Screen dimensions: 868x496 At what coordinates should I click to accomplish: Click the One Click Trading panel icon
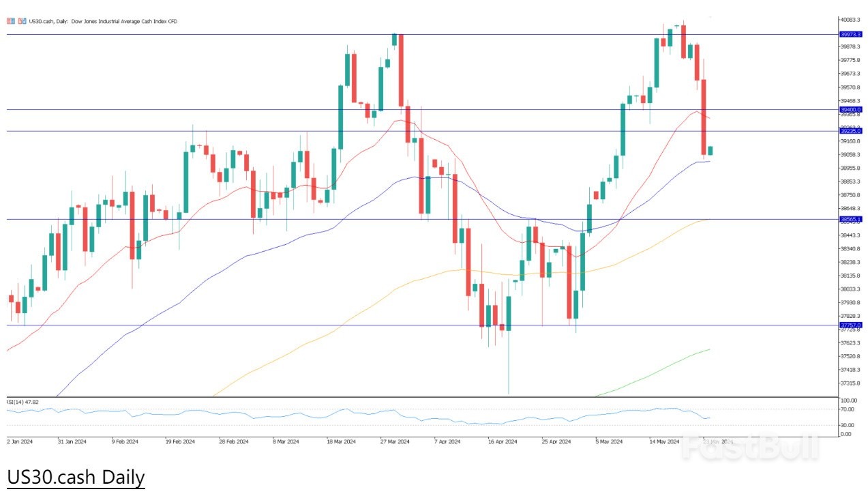coord(10,22)
